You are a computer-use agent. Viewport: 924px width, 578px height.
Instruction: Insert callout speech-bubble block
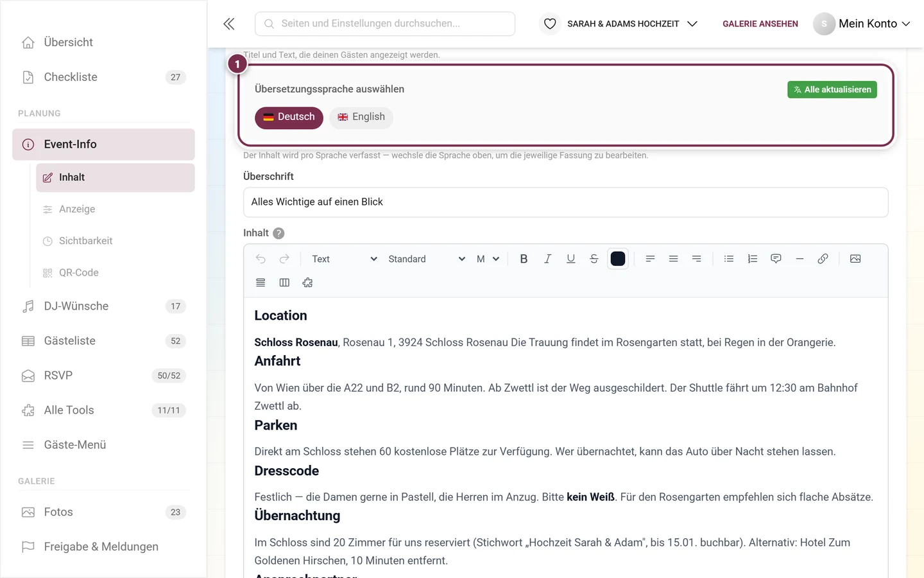tap(776, 259)
